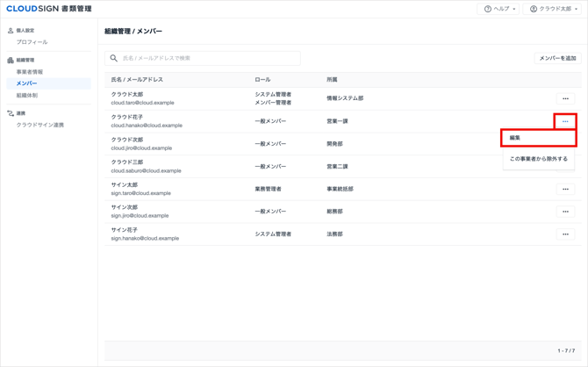Focus the 氏名 / メールアドレス search field
Screen dimensions: 588x367
[x=203, y=58]
